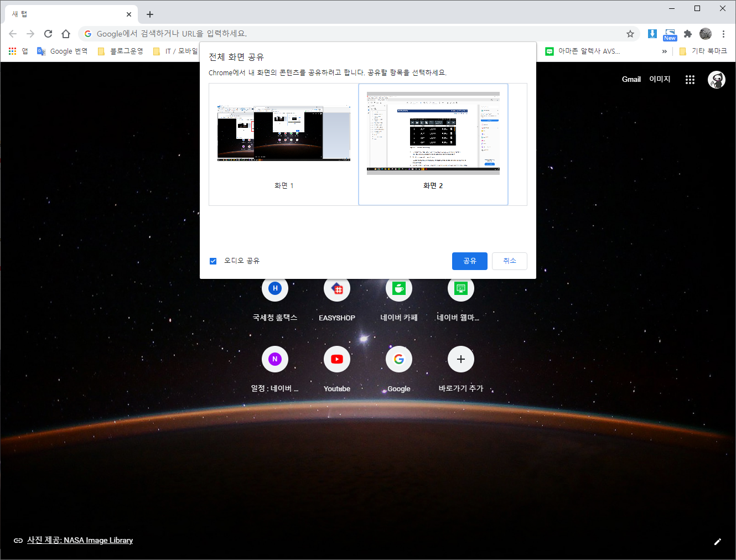Viewport: 736px width, 560px height.
Task: Go back using the browser back arrow
Action: (13, 34)
